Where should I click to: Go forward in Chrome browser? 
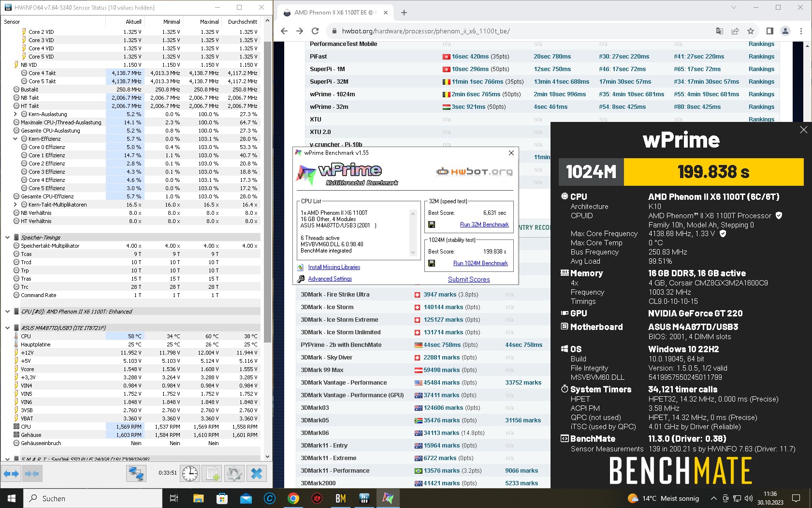pos(300,31)
